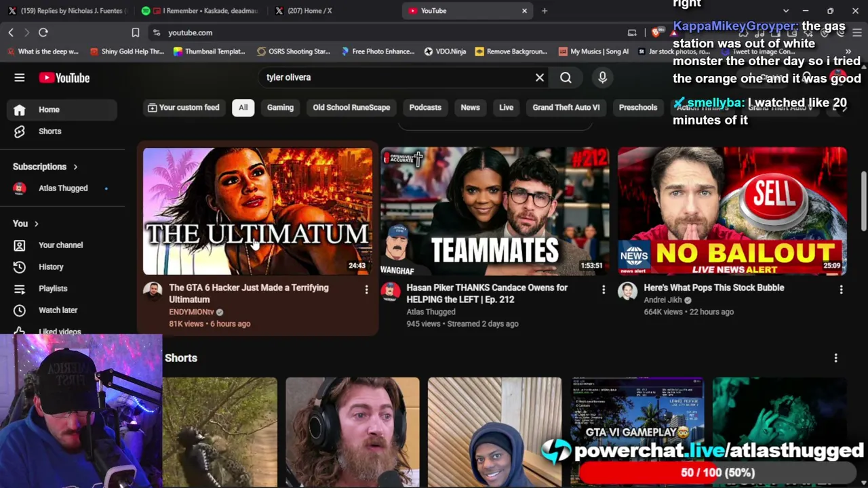Viewport: 868px width, 488px height.
Task: Open 'The GTA 6 Hacker' video title
Action: tap(249, 293)
